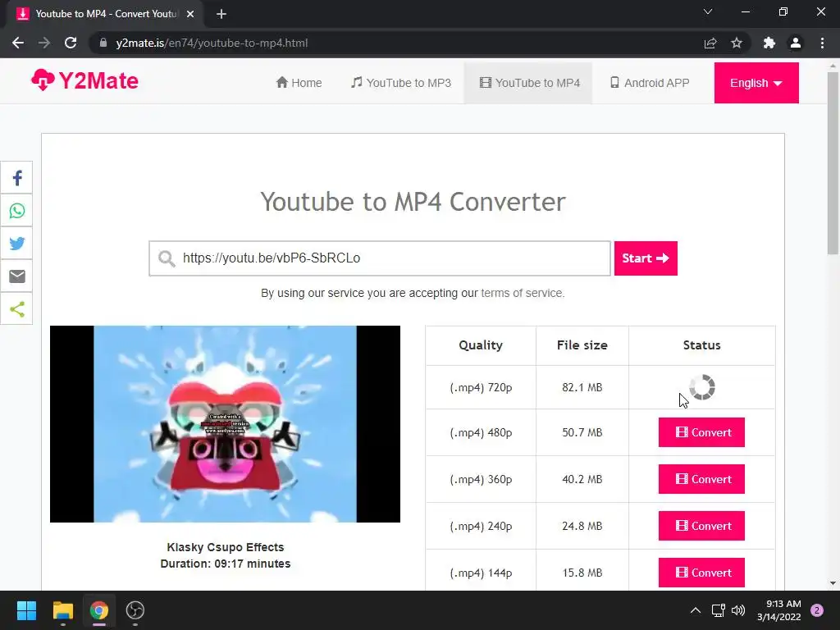Show hidden tray icons chevron

(696, 610)
